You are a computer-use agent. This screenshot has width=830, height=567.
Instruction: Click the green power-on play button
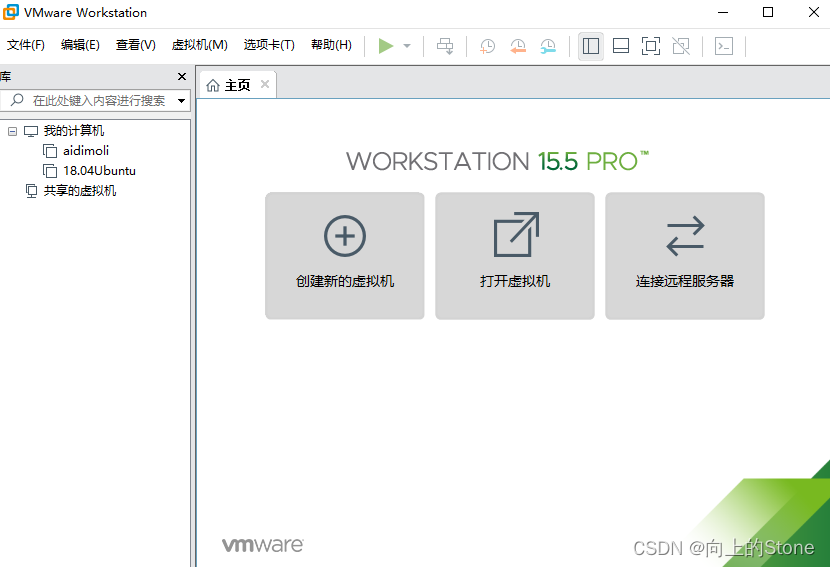tap(386, 46)
